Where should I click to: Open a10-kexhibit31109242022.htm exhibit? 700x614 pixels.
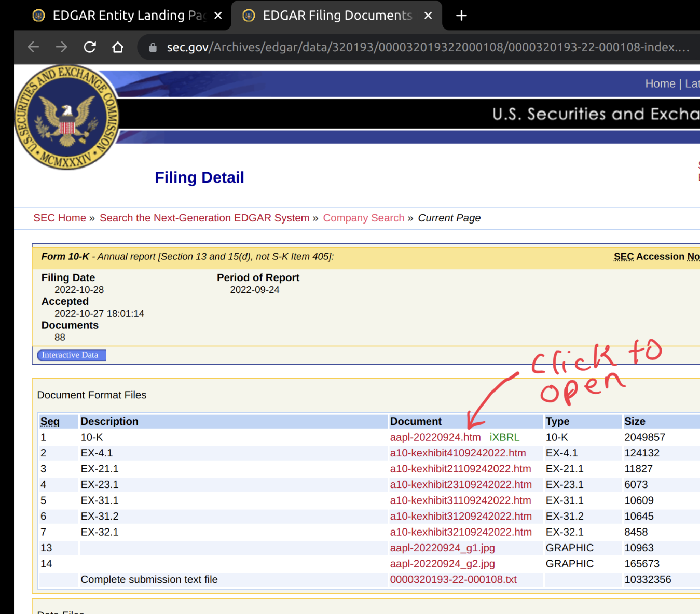[460, 500]
